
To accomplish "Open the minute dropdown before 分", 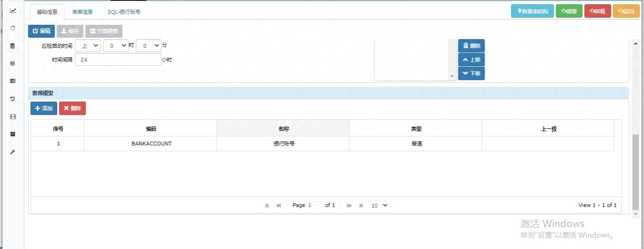I will click(x=149, y=45).
